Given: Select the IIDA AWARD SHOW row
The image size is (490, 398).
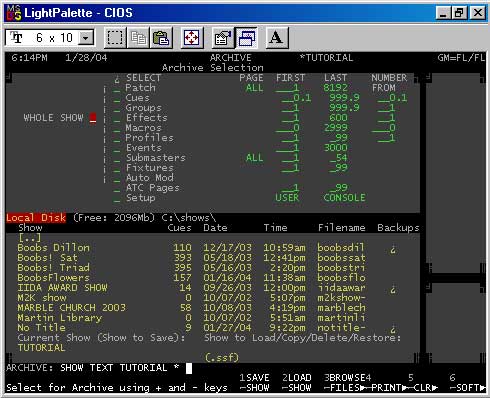Looking at the screenshot, I should pyautogui.click(x=213, y=288).
